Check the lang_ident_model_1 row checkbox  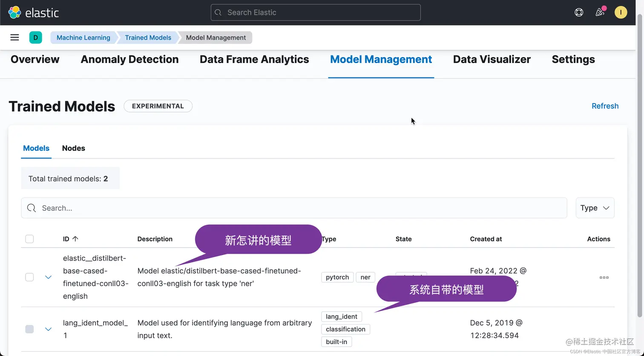(x=29, y=329)
